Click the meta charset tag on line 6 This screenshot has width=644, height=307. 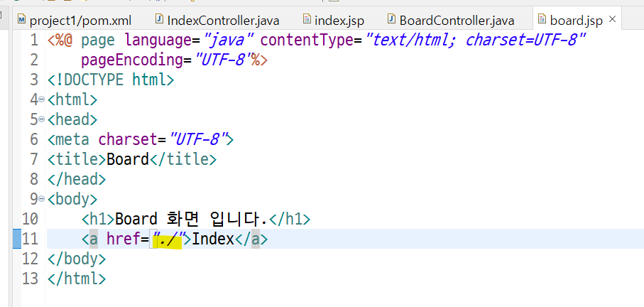tap(141, 140)
